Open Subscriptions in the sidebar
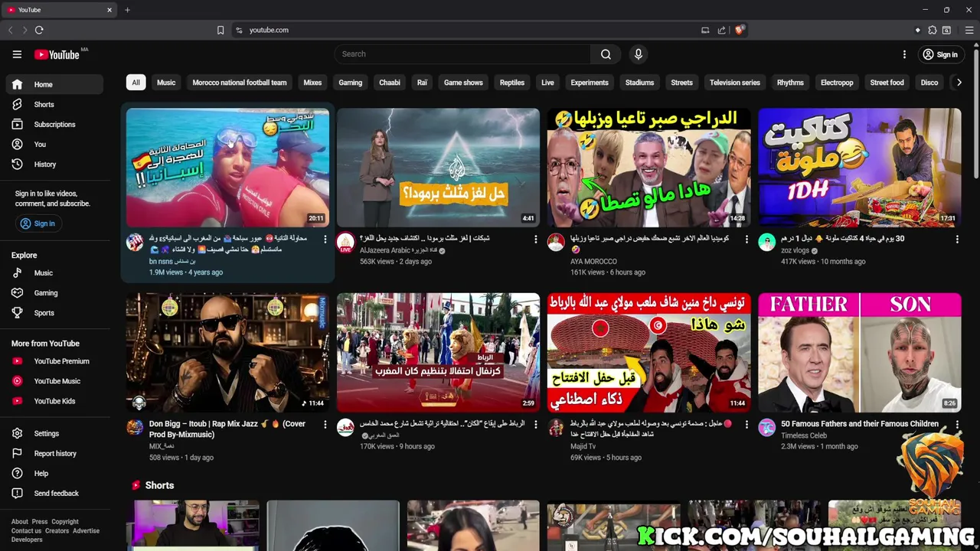 (54, 124)
